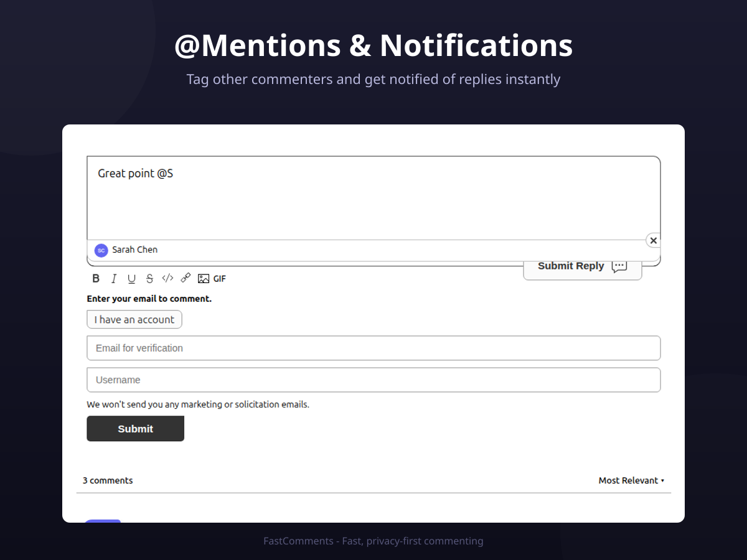Open the image upload icon
This screenshot has width=747, height=560.
coord(204,279)
